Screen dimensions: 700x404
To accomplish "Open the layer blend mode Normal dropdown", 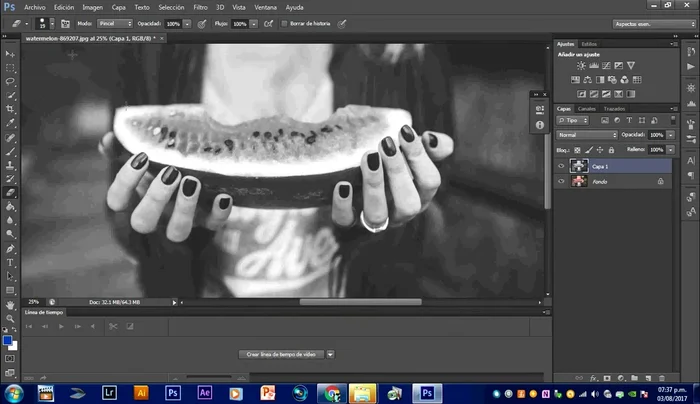I will [586, 134].
